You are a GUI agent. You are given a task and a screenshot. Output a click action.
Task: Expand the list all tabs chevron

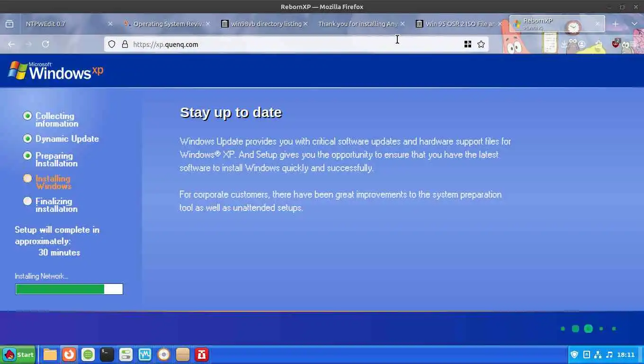pos(635,24)
